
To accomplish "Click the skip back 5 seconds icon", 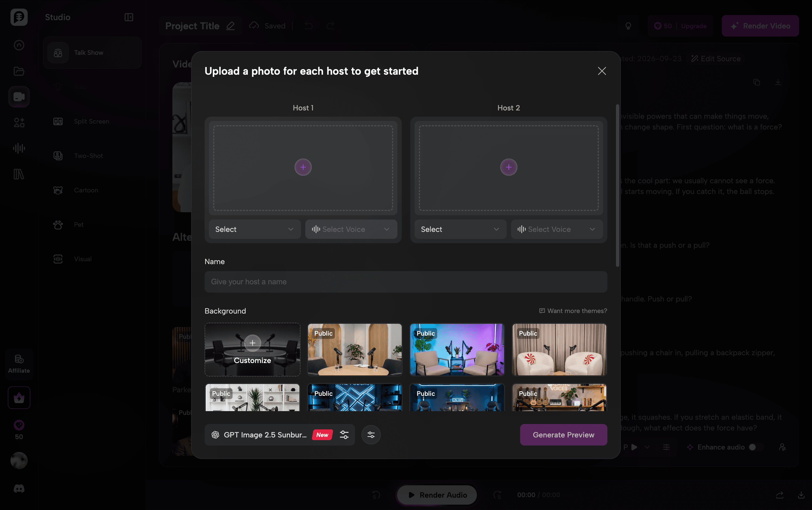I will [x=376, y=495].
